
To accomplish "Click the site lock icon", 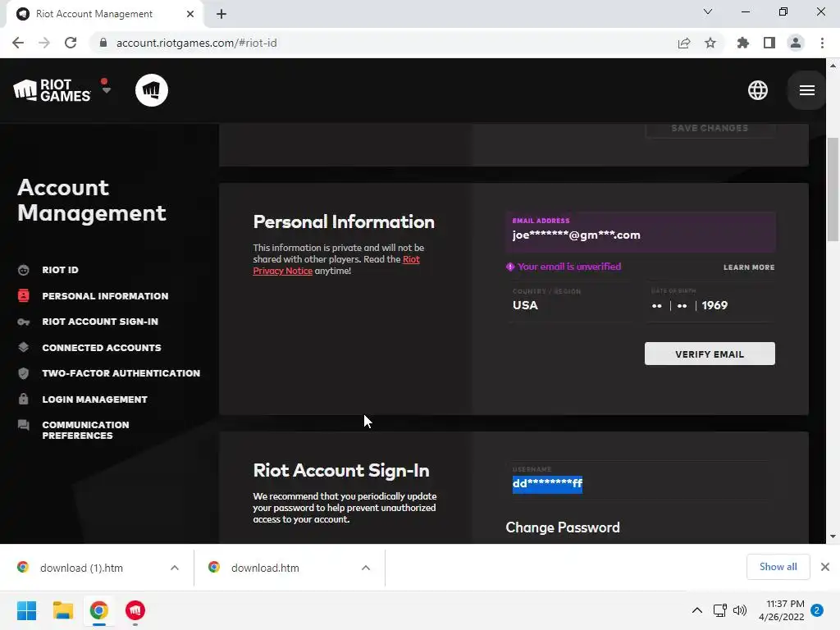I will click(x=103, y=43).
